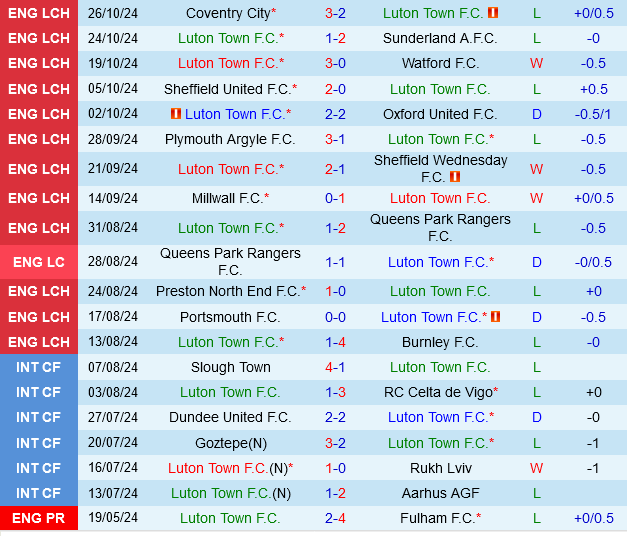Image resolution: width=627 pixels, height=536 pixels.
Task: Open Sheffield United F.C. link
Action: coord(230,89)
